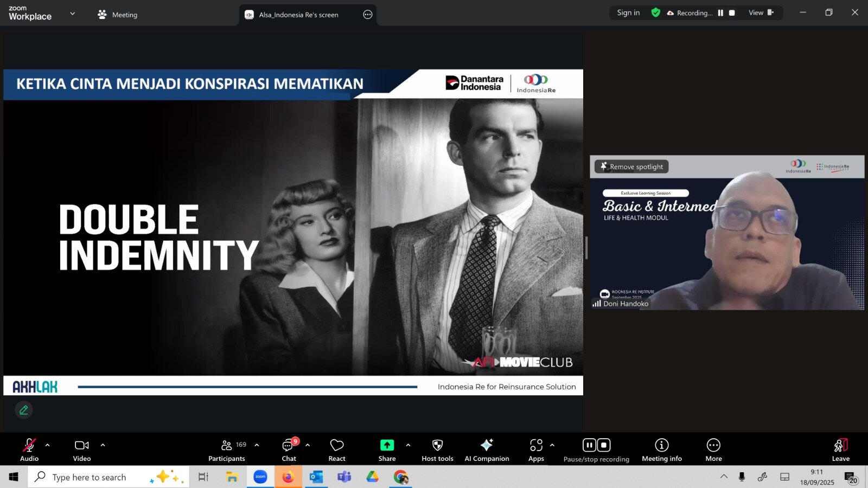Click the Sign in button
This screenshot has width=868, height=488.
click(x=628, y=12)
